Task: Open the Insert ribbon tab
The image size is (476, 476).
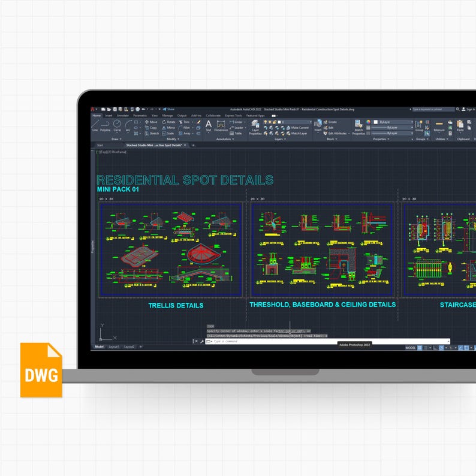Action: [109, 116]
